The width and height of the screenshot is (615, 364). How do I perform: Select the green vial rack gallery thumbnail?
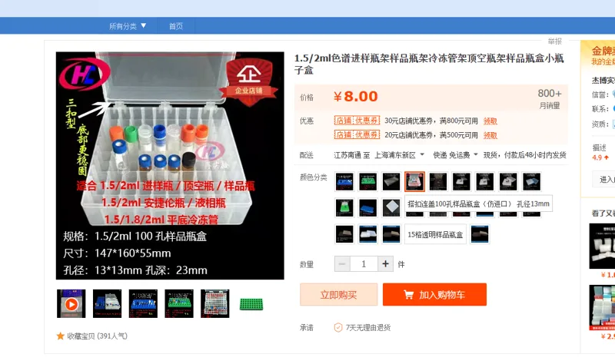click(179, 303)
